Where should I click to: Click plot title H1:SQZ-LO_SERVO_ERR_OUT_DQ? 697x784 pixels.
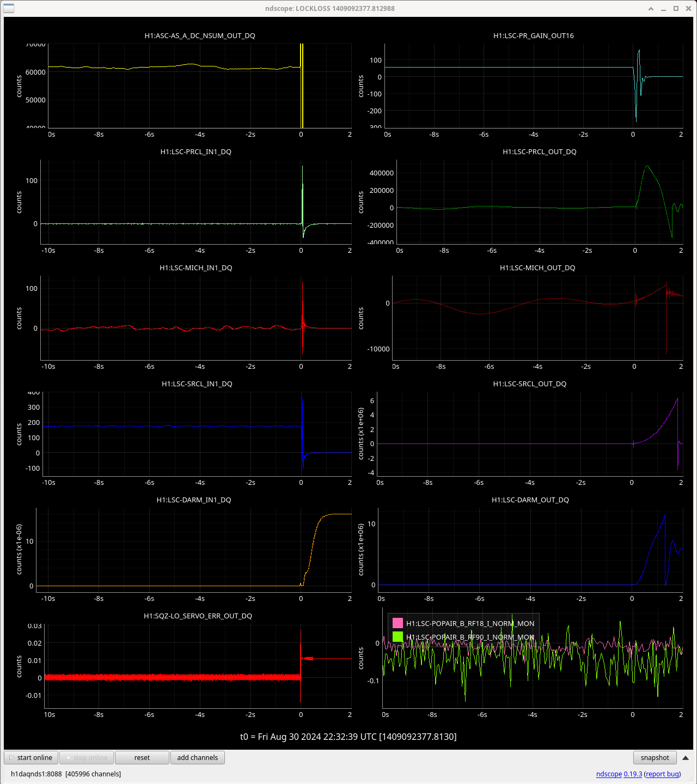(x=198, y=616)
